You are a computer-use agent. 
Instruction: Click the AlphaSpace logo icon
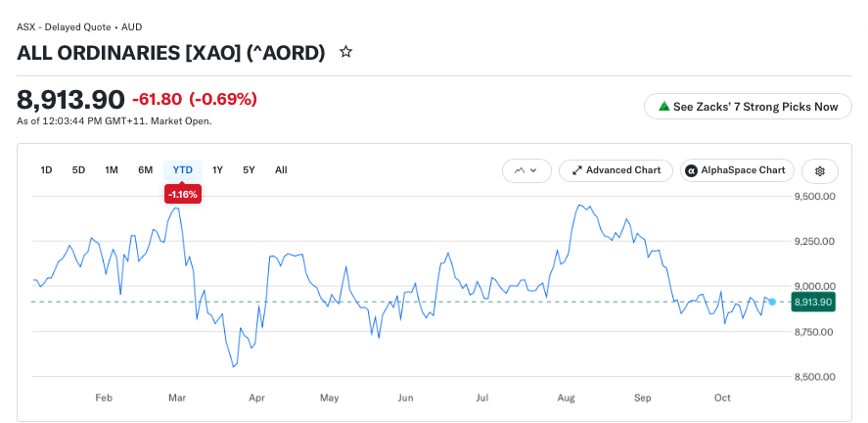click(691, 170)
